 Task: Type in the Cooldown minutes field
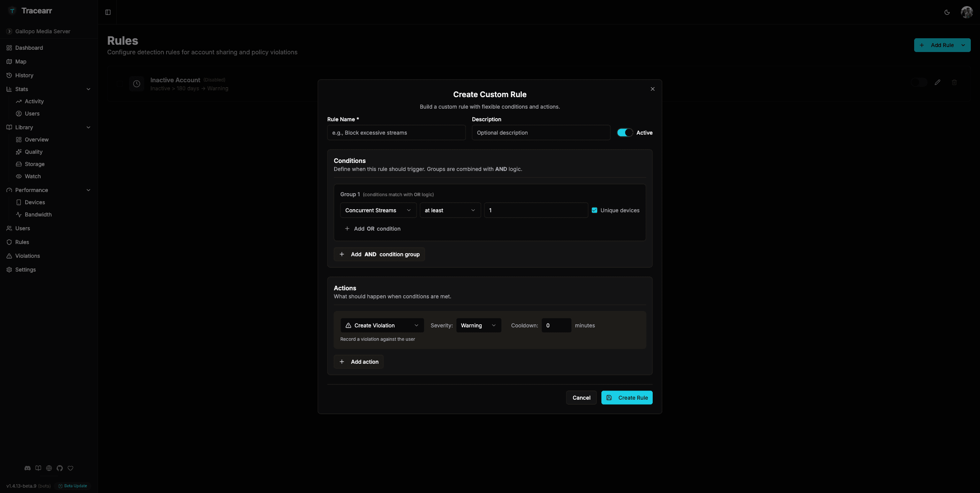pyautogui.click(x=556, y=325)
